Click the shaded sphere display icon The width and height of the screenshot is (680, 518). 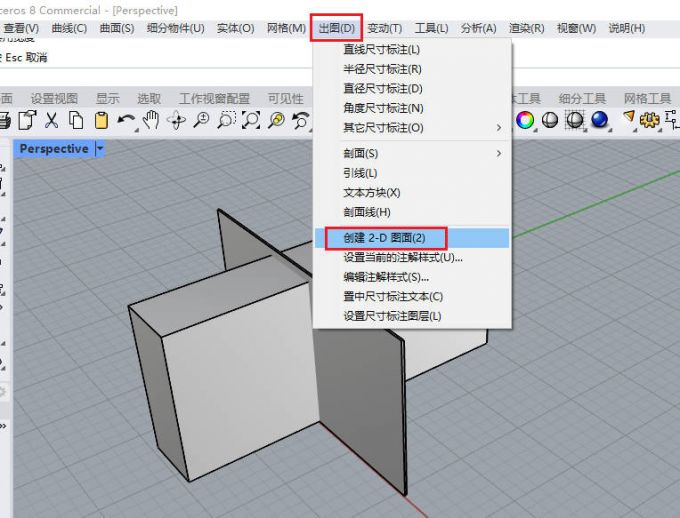click(x=550, y=120)
